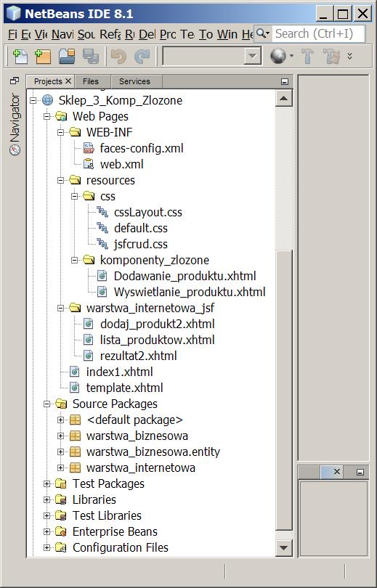Open the Navigator side panel
Image resolution: width=377 pixels, height=588 pixels.
[x=15, y=124]
